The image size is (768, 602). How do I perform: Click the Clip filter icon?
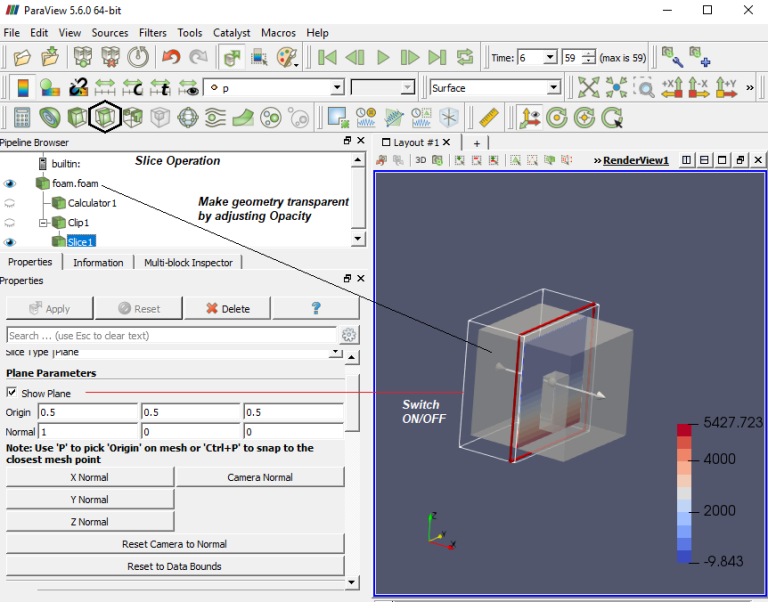(x=77, y=118)
